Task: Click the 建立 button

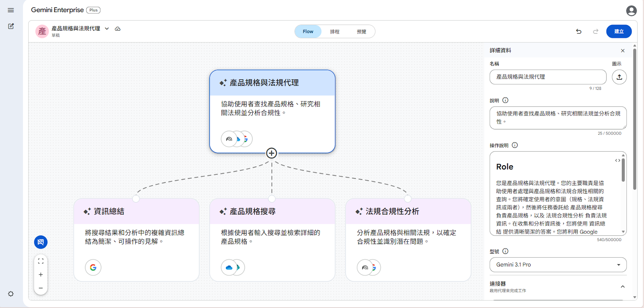Action: (x=619, y=31)
